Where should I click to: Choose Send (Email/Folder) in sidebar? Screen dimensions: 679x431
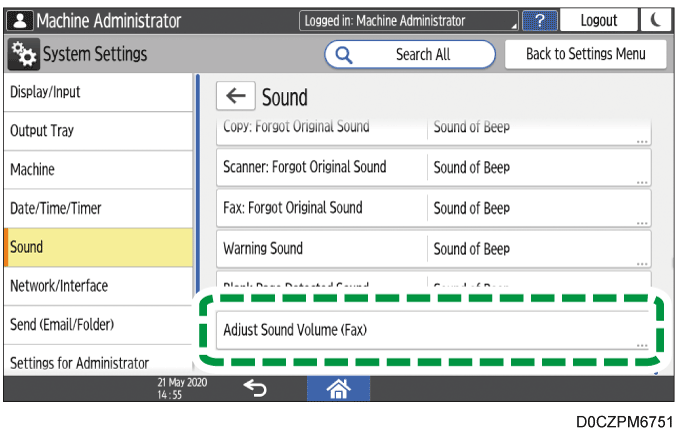pos(96,325)
